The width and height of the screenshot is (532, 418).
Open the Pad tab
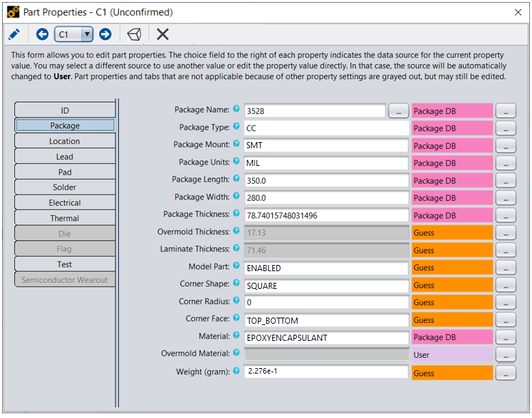(65, 172)
